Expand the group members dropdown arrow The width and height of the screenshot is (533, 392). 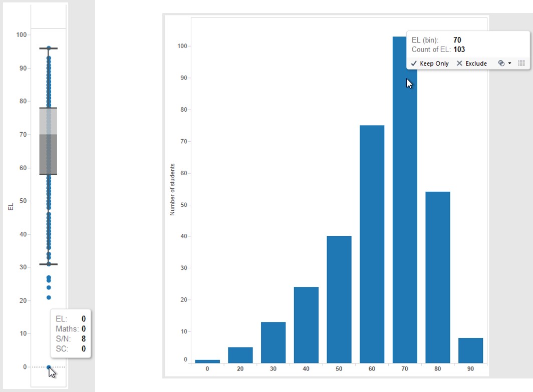(509, 64)
